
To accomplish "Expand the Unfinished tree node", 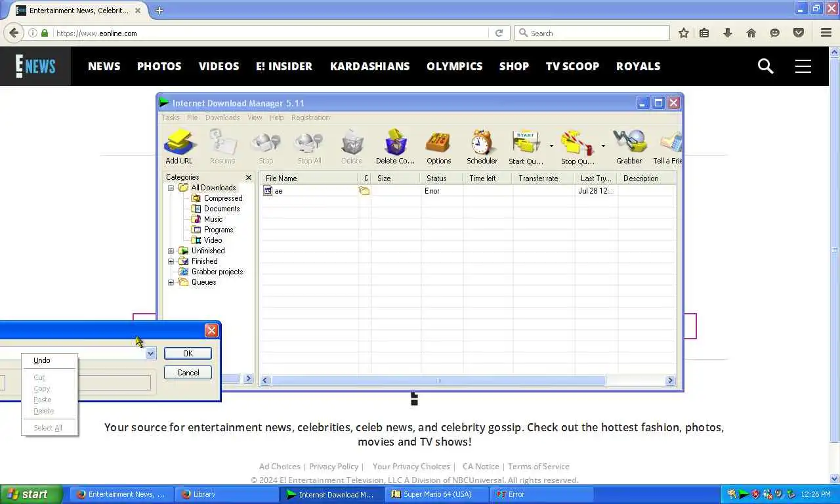I will point(171,251).
